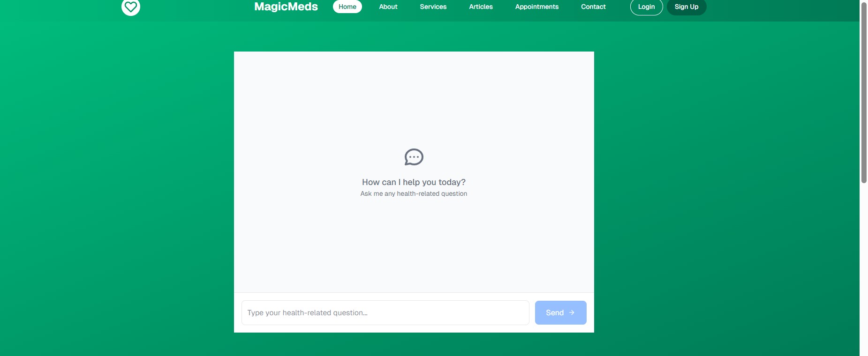This screenshot has width=868, height=356.
Task: Click the "Ask me any health-related question" text
Action: tap(414, 193)
